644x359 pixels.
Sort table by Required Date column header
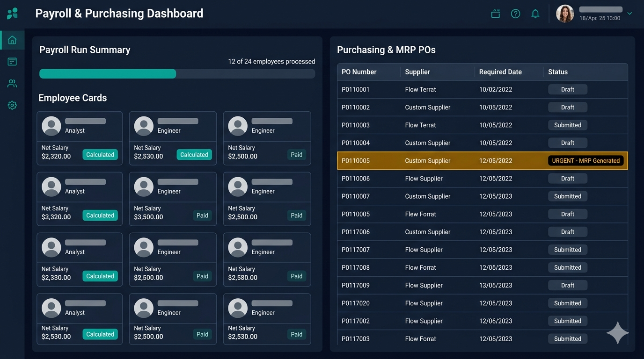coord(500,72)
